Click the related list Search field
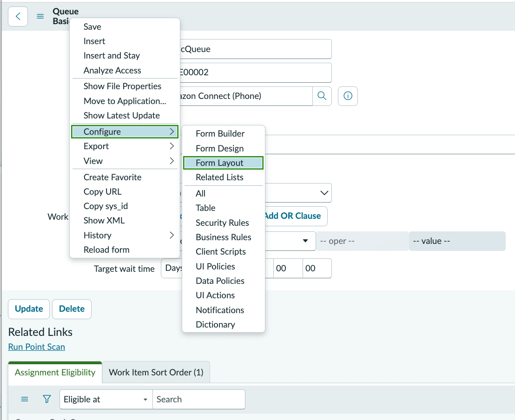The image size is (515, 420). tap(199, 399)
